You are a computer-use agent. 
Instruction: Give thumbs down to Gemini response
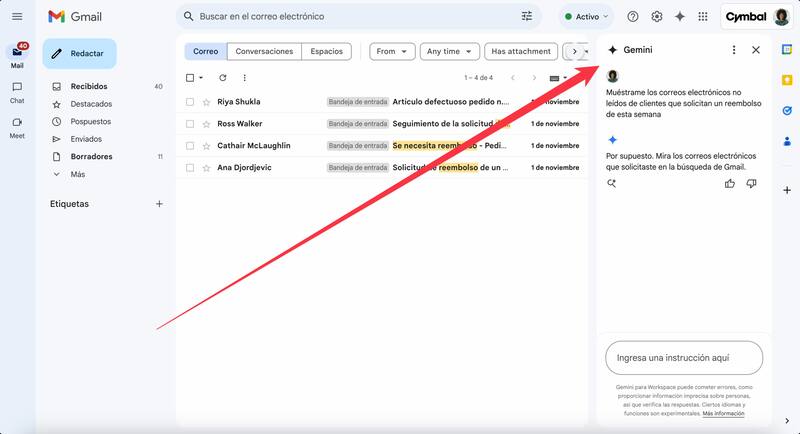tap(751, 183)
